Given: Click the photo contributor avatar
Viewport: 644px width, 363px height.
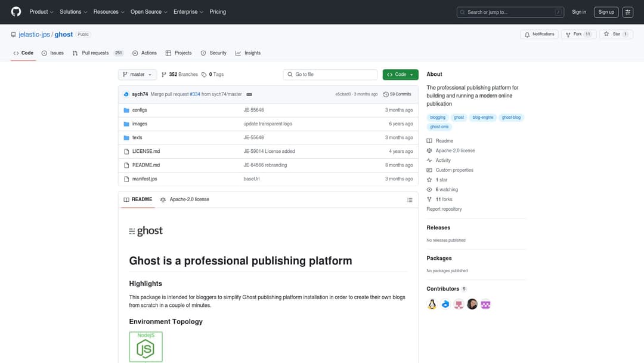Looking at the screenshot, I should point(472,304).
